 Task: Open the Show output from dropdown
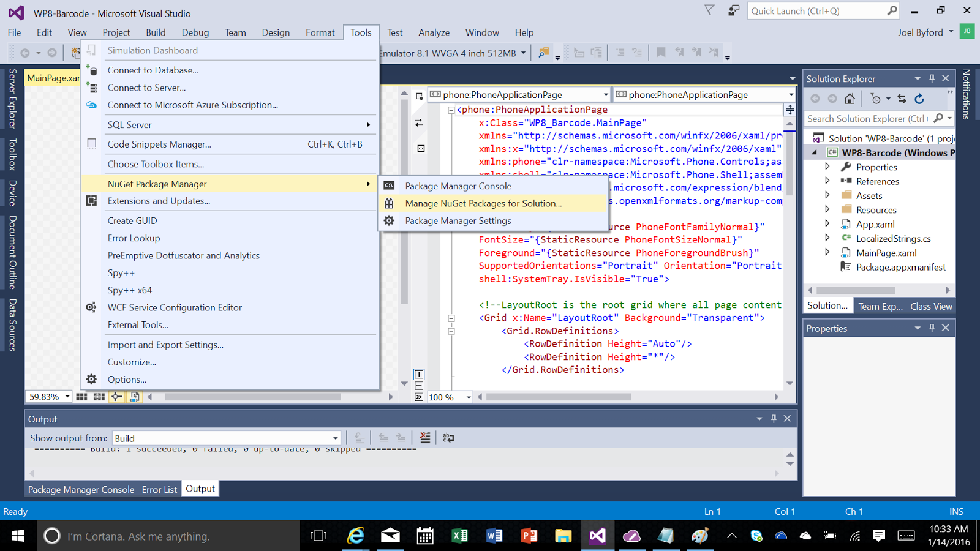[335, 438]
